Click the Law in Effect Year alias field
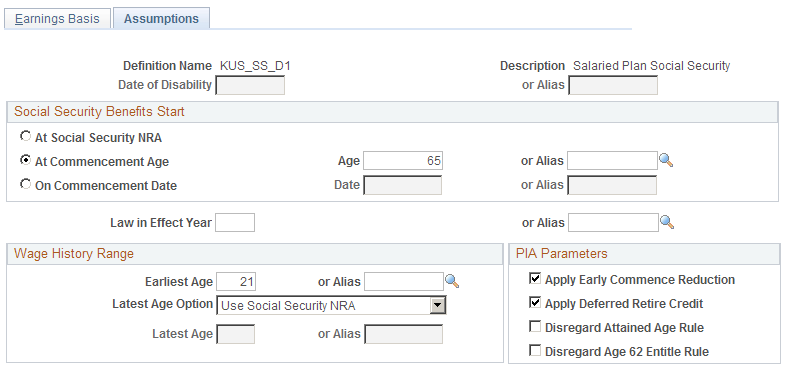Screen dimensions: 787x369 [x=613, y=222]
